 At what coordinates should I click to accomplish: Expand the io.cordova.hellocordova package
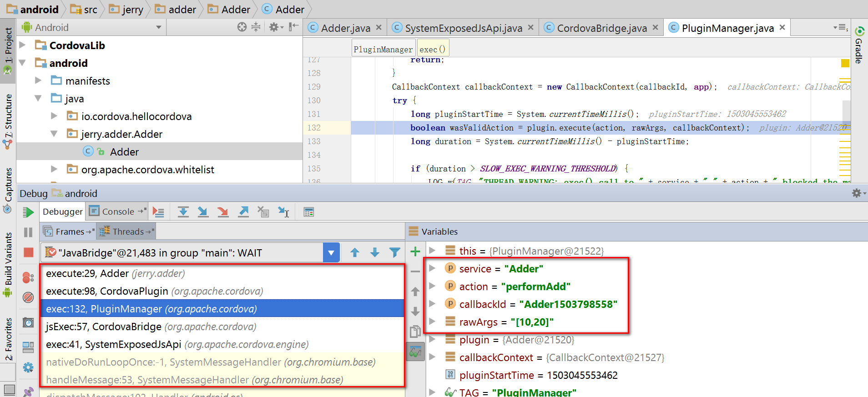(x=54, y=116)
